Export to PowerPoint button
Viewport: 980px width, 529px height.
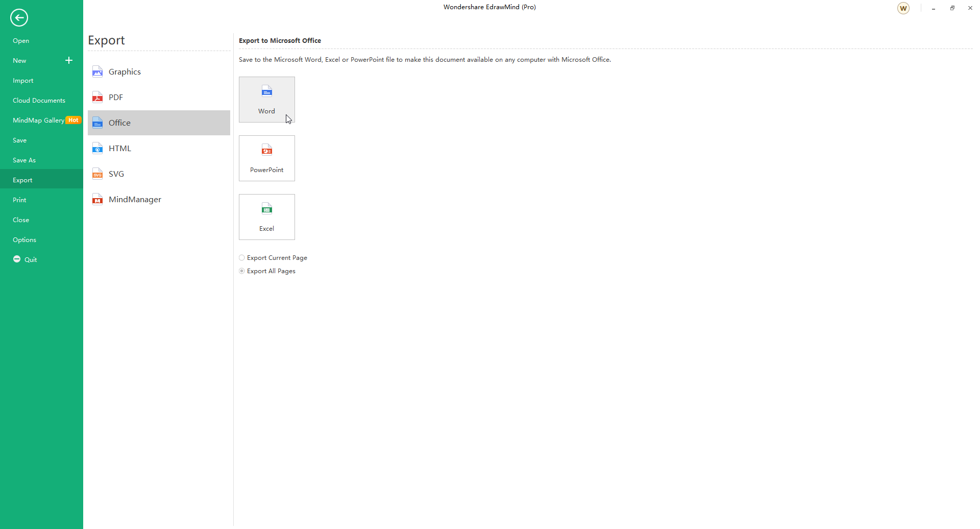[267, 158]
